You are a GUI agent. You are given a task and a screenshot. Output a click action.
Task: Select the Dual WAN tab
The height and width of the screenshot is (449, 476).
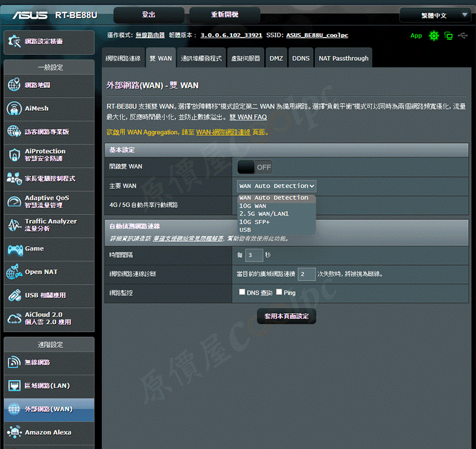(161, 58)
